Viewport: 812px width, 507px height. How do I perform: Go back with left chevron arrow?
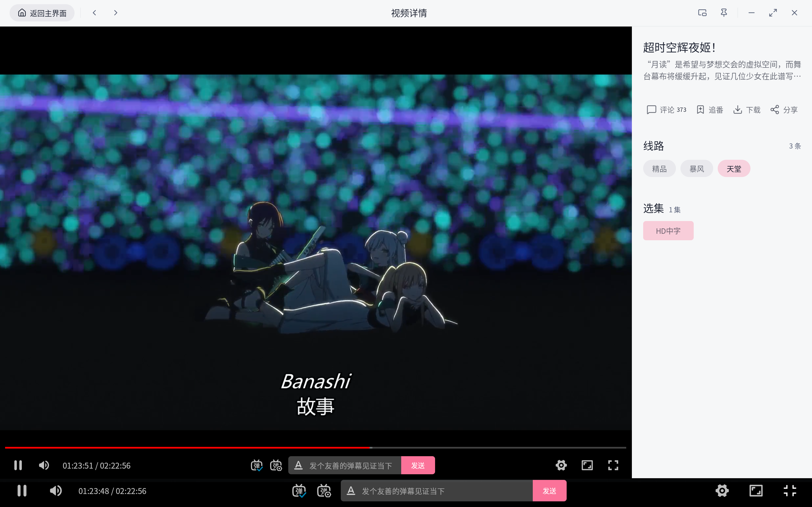[95, 13]
